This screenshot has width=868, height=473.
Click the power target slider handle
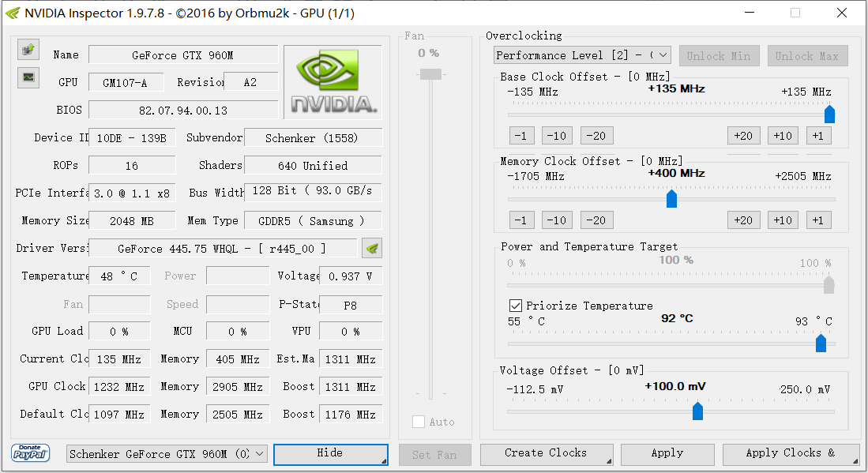pyautogui.click(x=829, y=285)
